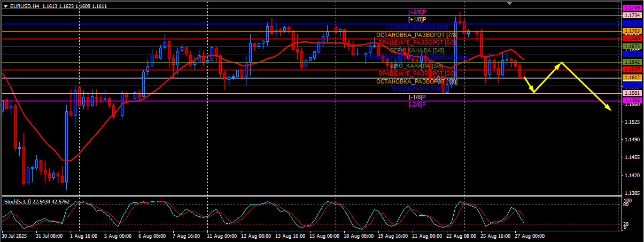Click the 1.1455 price scale value
644x242 pixels.
tap(633, 157)
